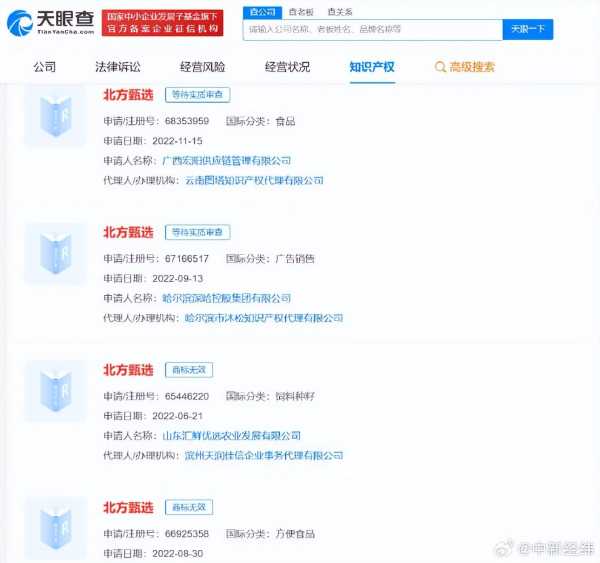Click the Tianyancha logo
The height and width of the screenshot is (563, 600).
[51, 23]
